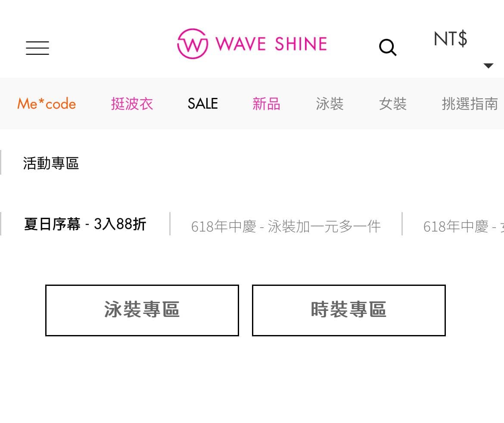Open the hamburger navigation menu
This screenshot has height=423, width=504.
click(37, 48)
